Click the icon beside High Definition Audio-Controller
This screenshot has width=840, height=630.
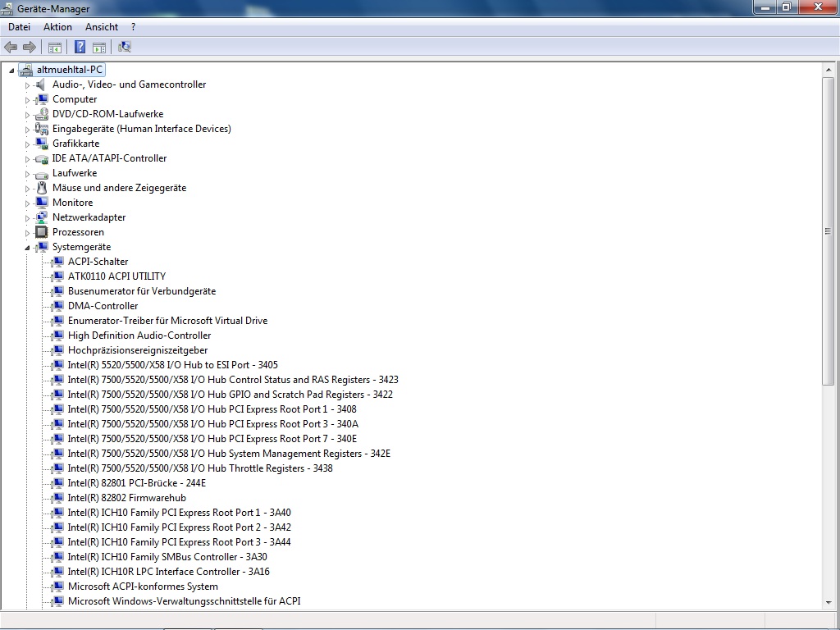[57, 336]
